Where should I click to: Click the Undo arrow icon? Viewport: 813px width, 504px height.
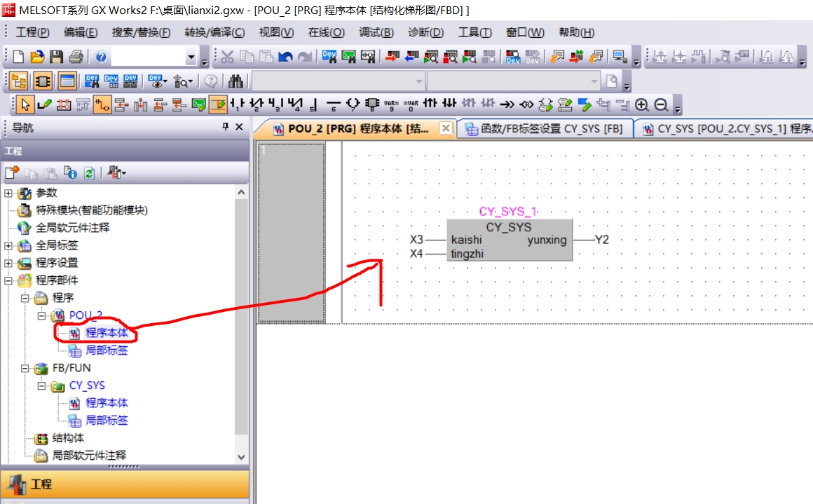click(x=285, y=57)
